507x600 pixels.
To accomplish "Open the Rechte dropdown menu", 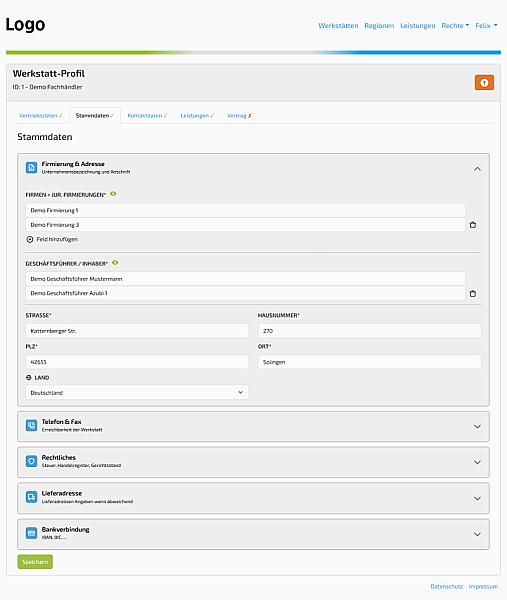I will 455,26.
